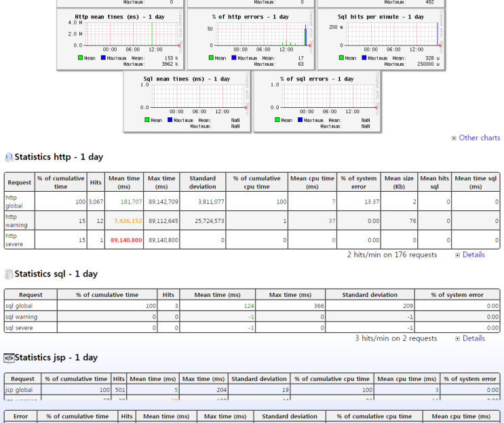Select the jsp global row label
This screenshot has width=504, height=423.
[x=18, y=390]
